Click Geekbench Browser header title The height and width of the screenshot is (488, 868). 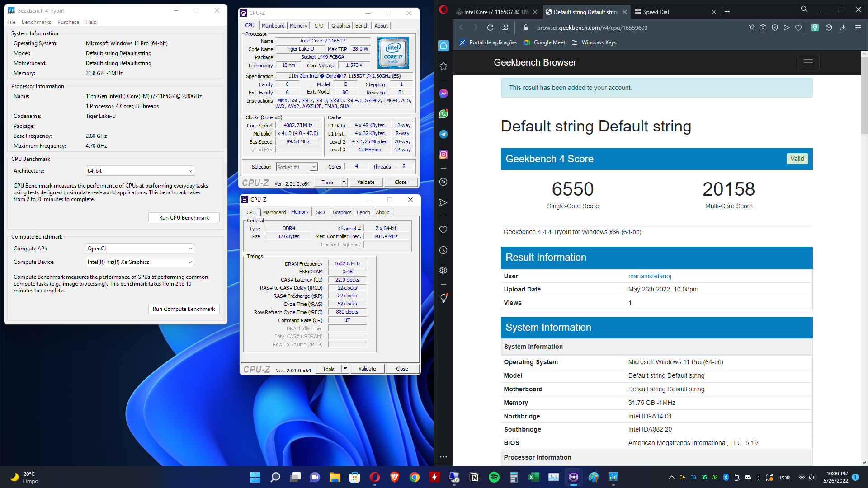(x=535, y=62)
